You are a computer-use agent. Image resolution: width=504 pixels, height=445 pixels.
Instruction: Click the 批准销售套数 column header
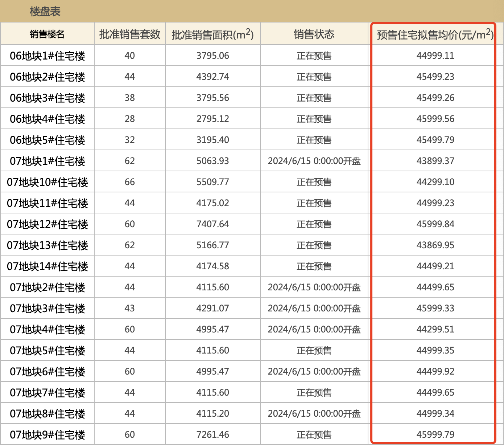click(130, 34)
